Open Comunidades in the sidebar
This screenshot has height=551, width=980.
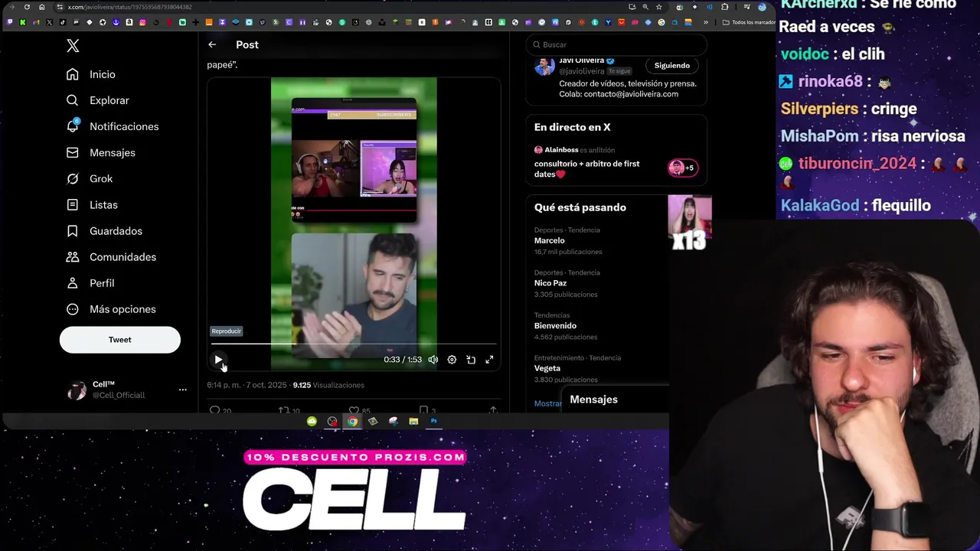(111, 256)
